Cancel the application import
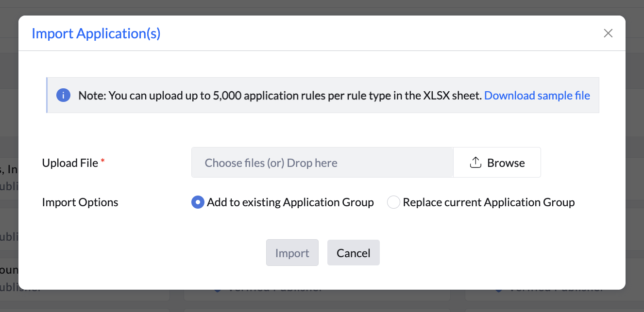Image resolution: width=644 pixels, height=312 pixels. [x=353, y=253]
